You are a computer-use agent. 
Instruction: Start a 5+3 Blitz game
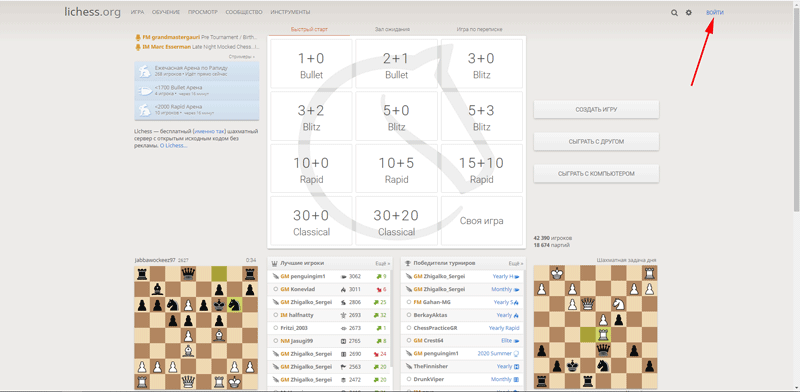pyautogui.click(x=482, y=116)
